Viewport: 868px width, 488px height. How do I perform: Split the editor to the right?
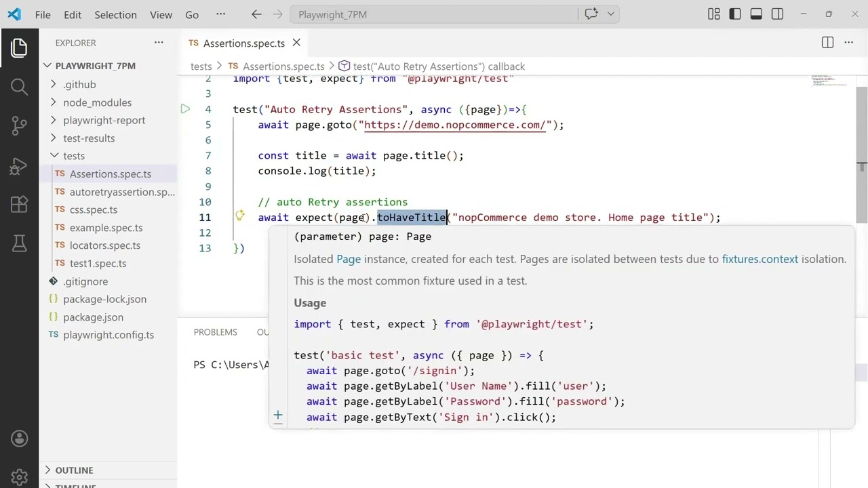827,43
